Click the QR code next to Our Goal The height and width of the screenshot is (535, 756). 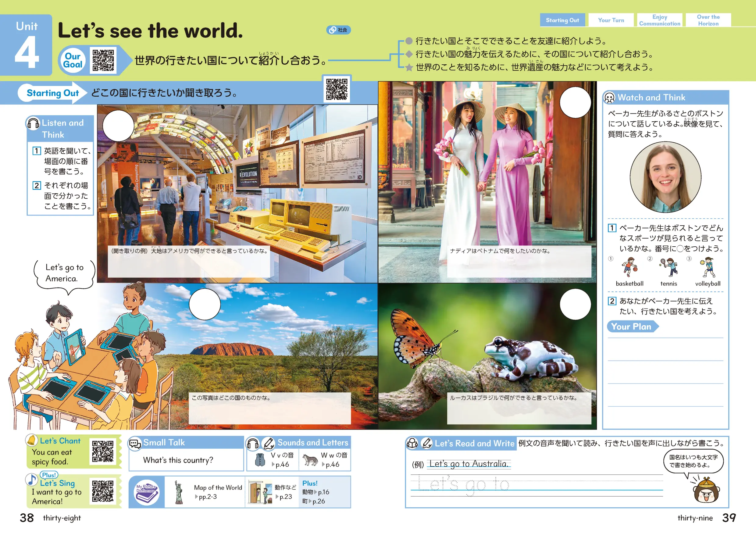pyautogui.click(x=103, y=60)
